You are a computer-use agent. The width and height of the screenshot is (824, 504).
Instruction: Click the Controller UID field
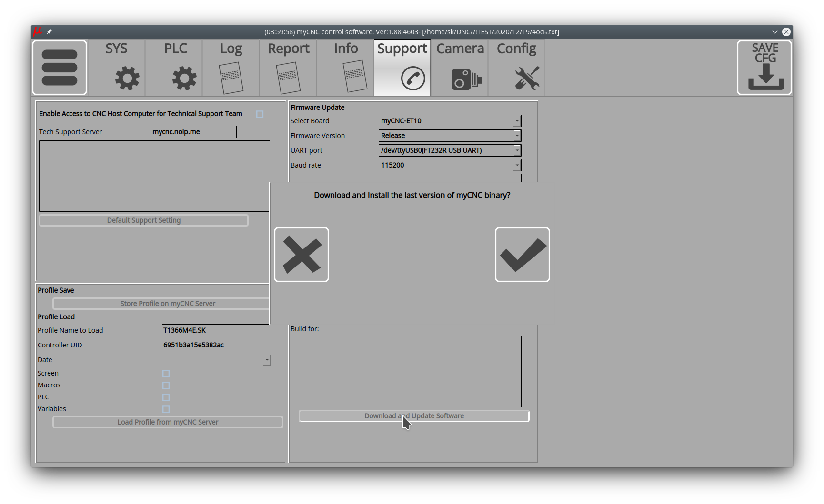(217, 345)
